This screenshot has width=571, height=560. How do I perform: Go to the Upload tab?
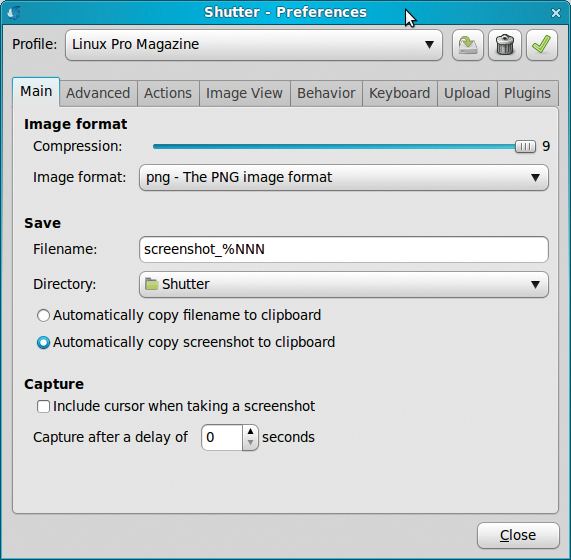point(467,93)
